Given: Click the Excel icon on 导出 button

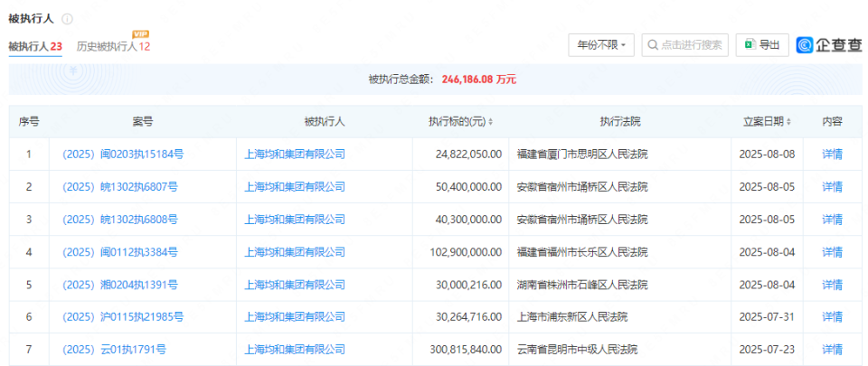Looking at the screenshot, I should pos(750,44).
